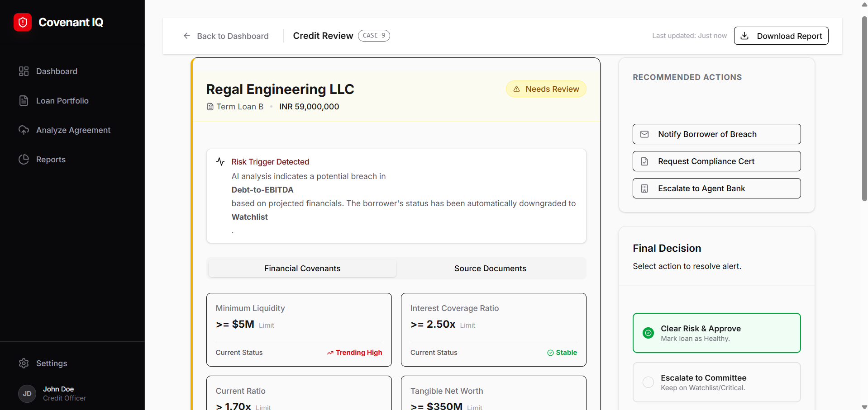Image resolution: width=868 pixels, height=410 pixels.
Task: Click the Loan Portfolio document icon
Action: pyautogui.click(x=24, y=101)
